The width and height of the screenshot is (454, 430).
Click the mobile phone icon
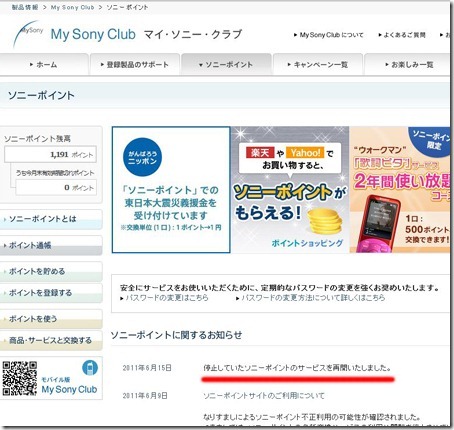(x=90, y=368)
